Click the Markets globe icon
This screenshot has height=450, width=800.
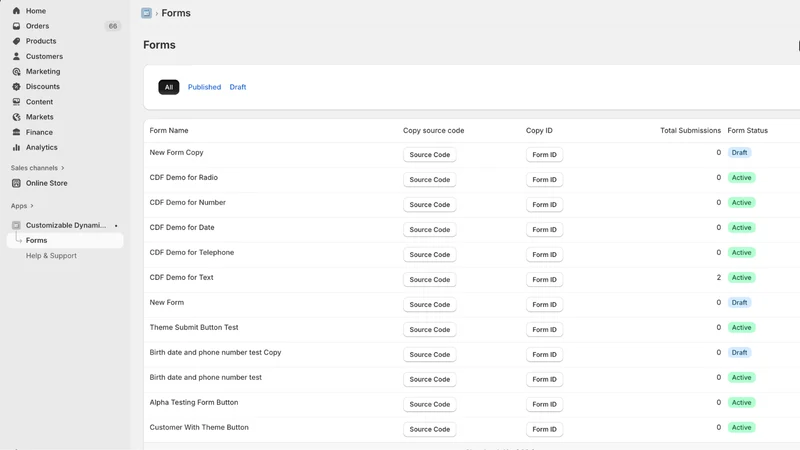[16, 117]
